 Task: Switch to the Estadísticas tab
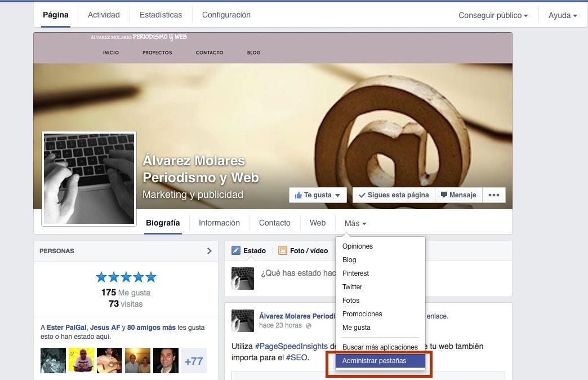[161, 15]
